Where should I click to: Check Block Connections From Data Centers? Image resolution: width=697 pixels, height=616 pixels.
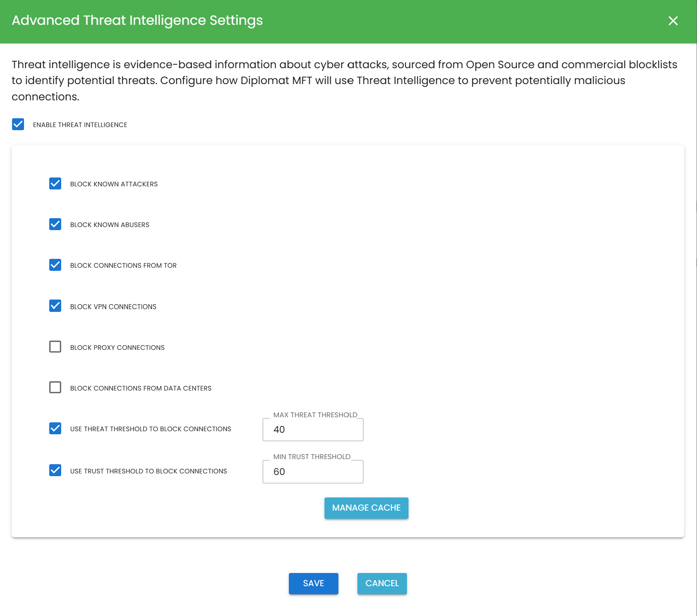coord(55,387)
